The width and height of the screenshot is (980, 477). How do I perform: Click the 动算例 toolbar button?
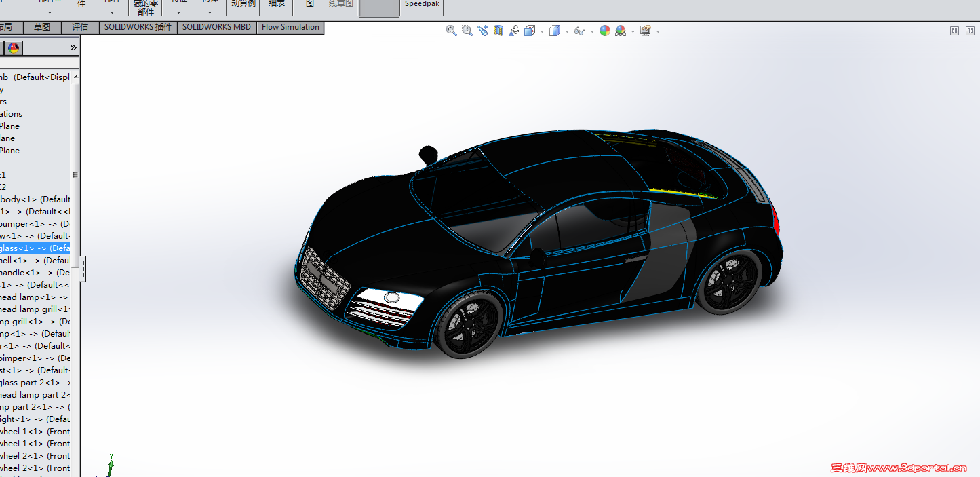[x=243, y=4]
